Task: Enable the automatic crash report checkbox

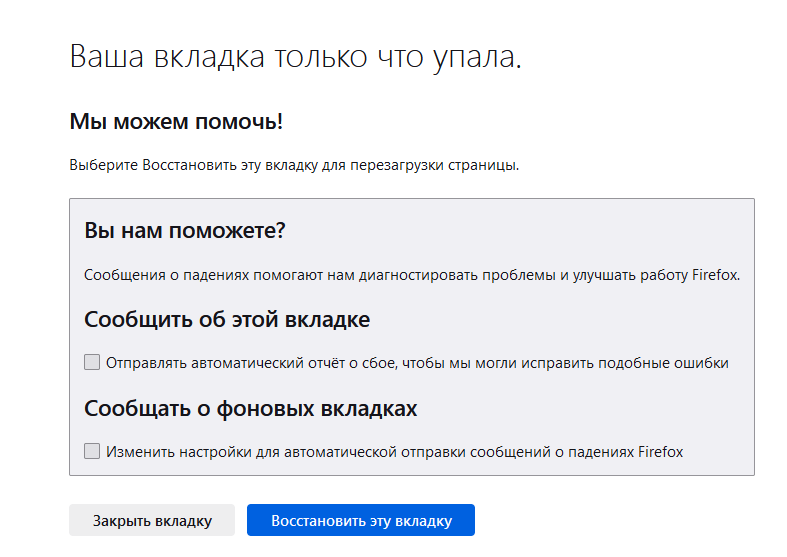Action: pos(92,362)
